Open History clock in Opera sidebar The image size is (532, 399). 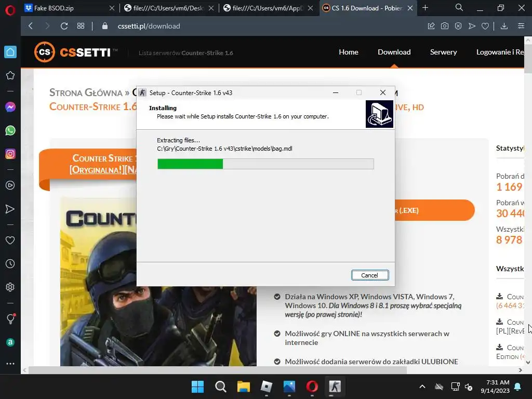[x=10, y=263]
